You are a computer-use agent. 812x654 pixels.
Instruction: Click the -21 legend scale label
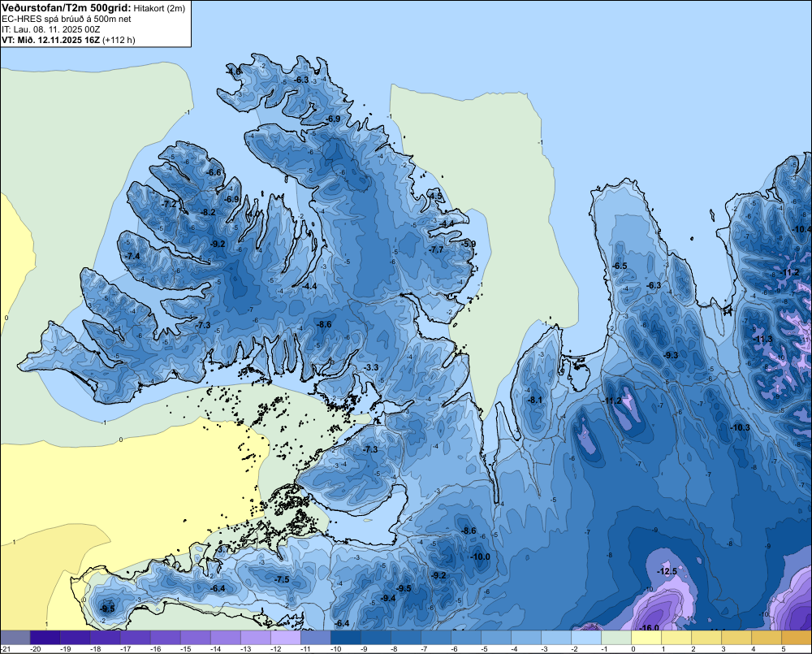click(x=6, y=649)
